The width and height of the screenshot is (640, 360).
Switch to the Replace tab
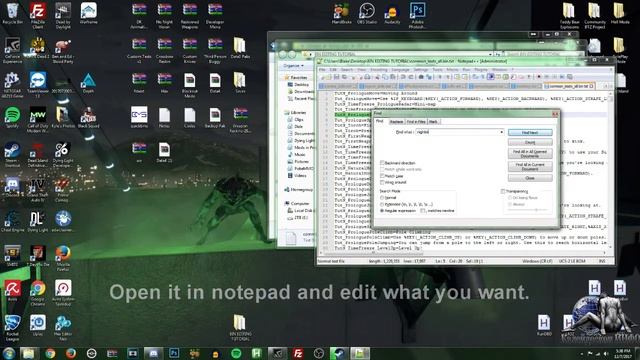coord(396,122)
